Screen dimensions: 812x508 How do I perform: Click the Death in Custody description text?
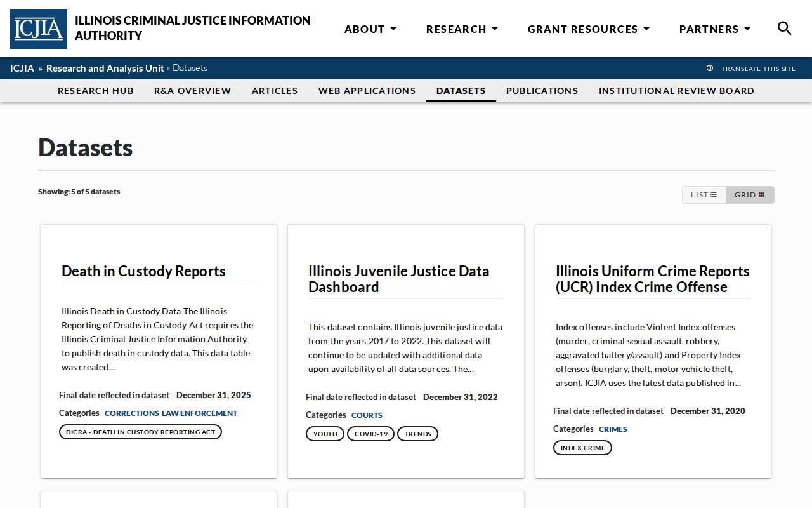(x=157, y=339)
